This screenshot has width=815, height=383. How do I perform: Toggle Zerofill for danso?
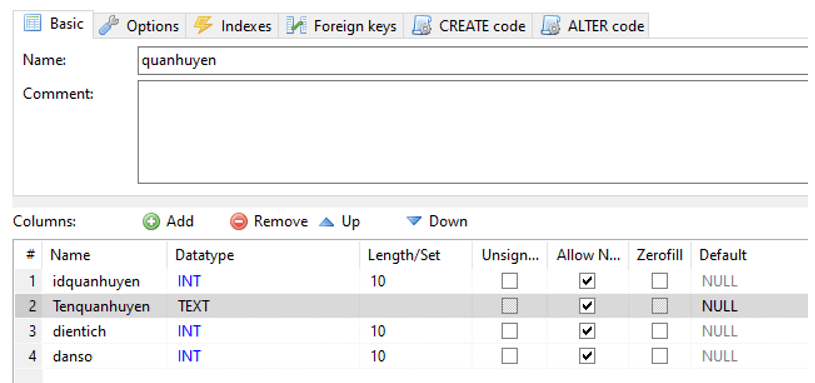(660, 356)
